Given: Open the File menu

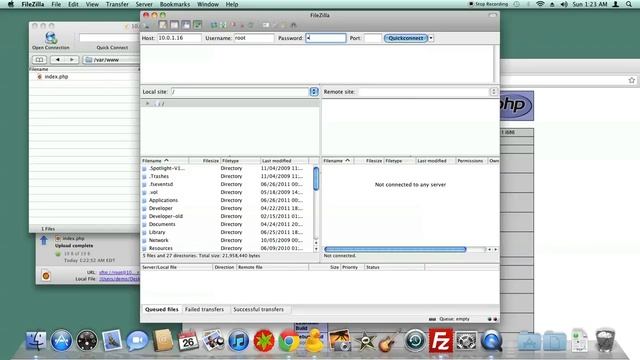Looking at the screenshot, I should [x=56, y=4].
